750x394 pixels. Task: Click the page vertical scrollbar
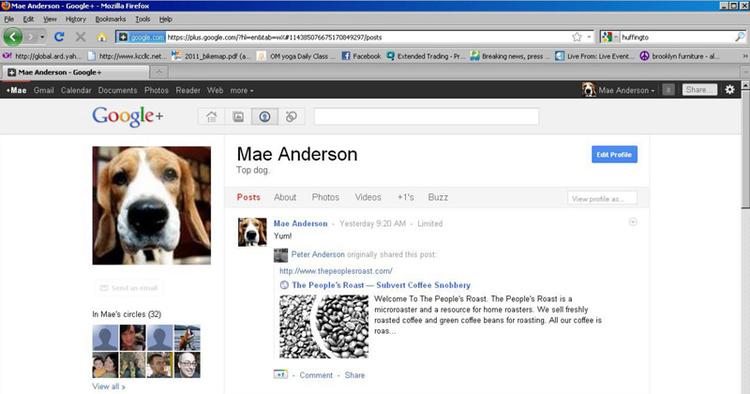[x=745, y=148]
